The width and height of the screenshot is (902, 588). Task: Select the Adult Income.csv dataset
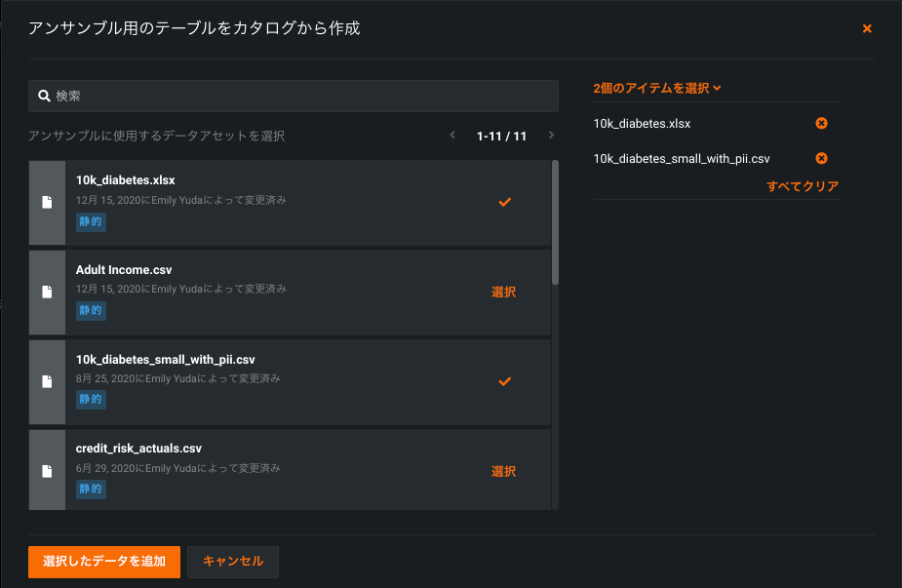click(503, 292)
